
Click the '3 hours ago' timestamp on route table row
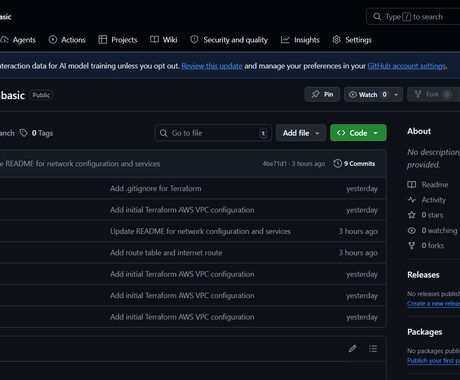[x=358, y=253]
